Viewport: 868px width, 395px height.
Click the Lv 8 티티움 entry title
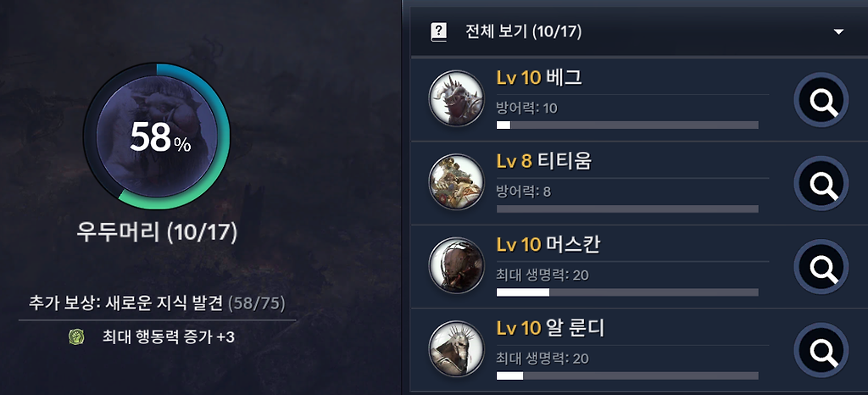pyautogui.click(x=544, y=161)
